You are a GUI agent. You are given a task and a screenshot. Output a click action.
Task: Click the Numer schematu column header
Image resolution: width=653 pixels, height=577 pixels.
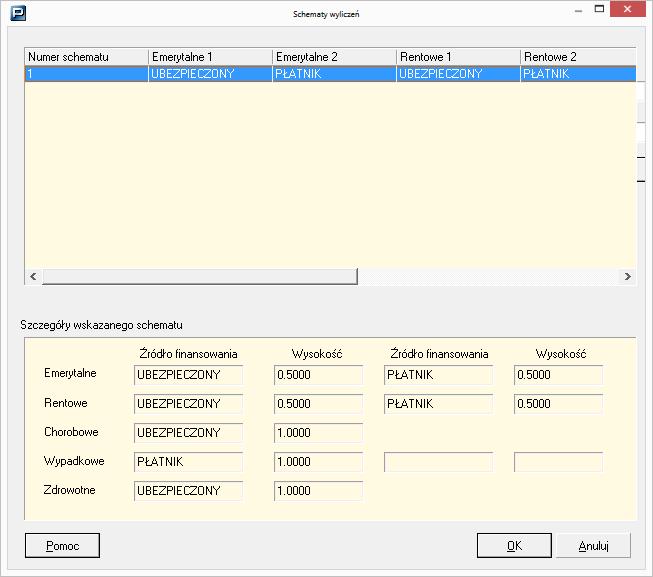point(87,57)
